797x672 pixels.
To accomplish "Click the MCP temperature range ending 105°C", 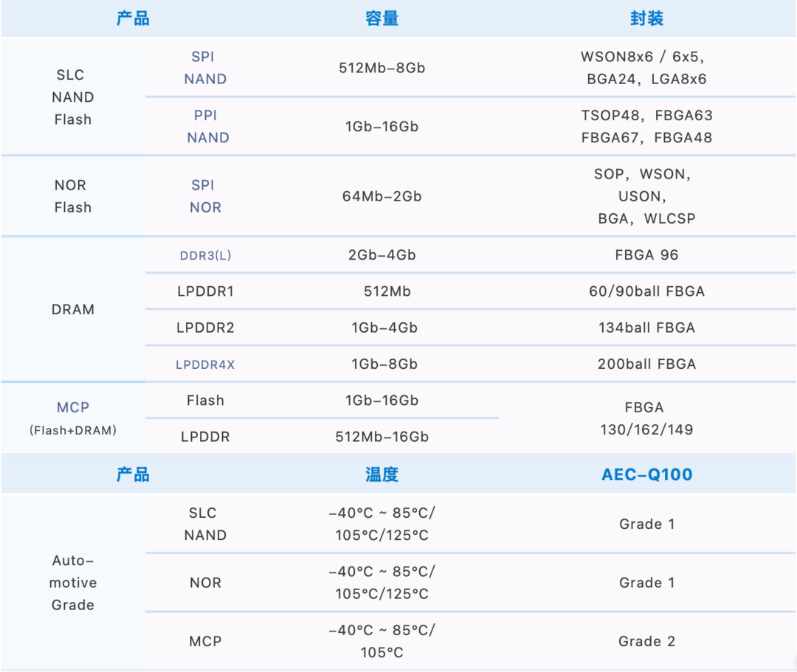I will click(382, 641).
